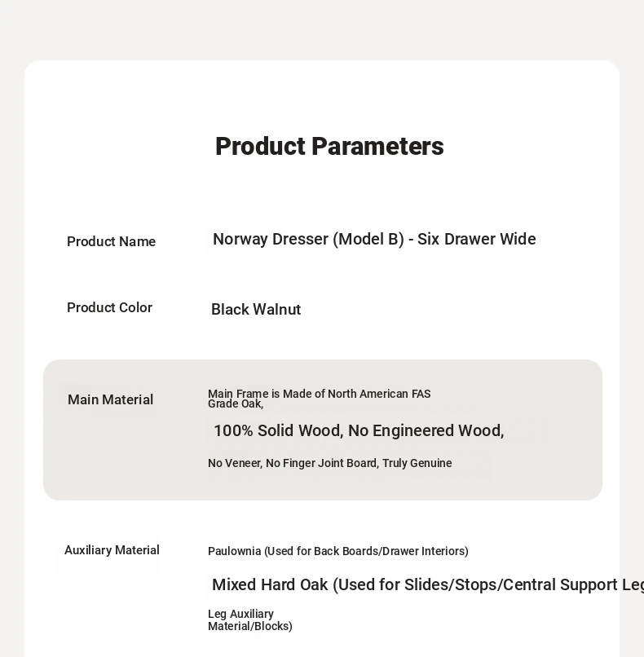
Task: Click the Product Parameters heading
Action: point(329,146)
